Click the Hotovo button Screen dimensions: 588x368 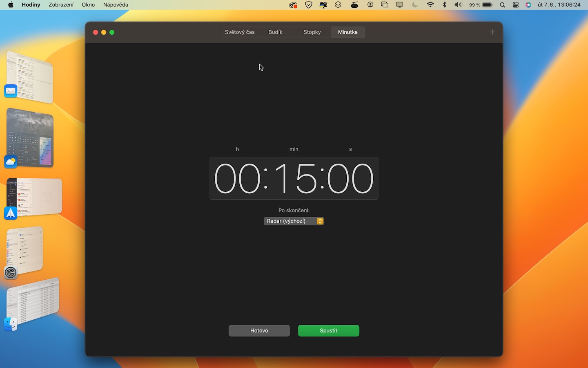tap(259, 331)
